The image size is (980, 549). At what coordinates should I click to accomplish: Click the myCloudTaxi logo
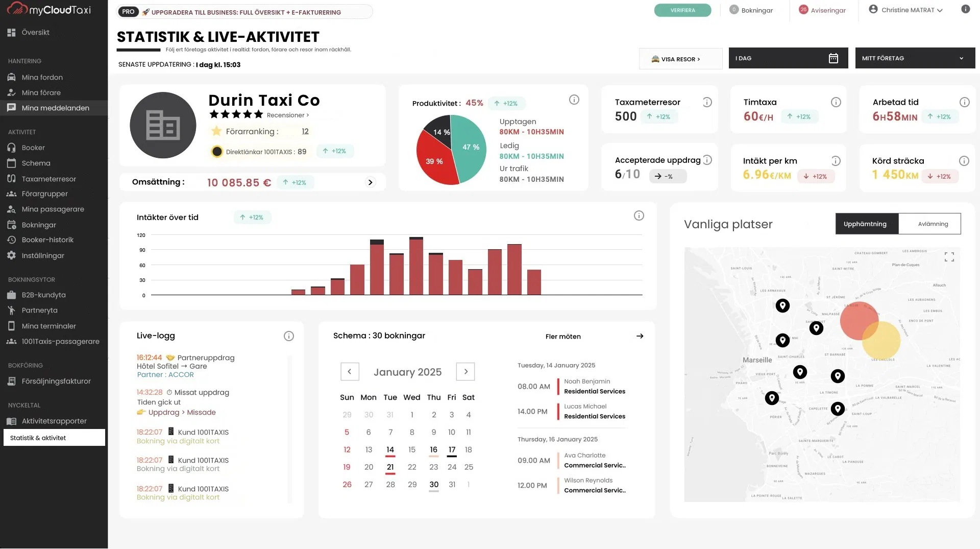click(50, 9)
